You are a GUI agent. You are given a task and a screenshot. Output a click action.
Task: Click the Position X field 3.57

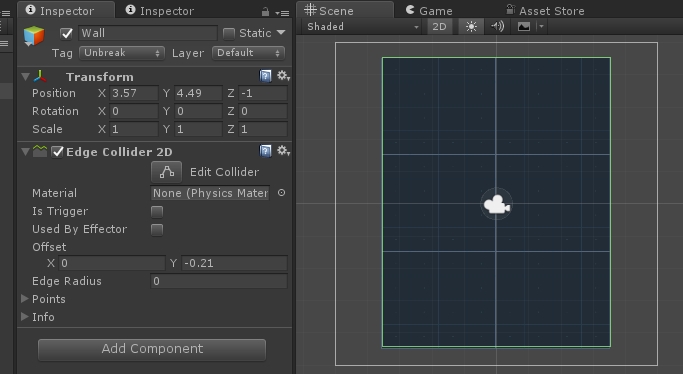coord(133,93)
